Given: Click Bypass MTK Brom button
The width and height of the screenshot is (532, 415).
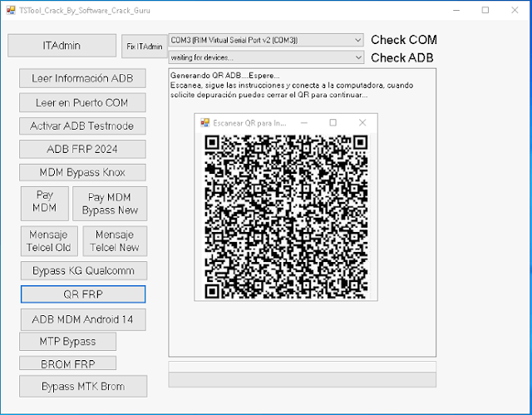Looking at the screenshot, I should (83, 386).
